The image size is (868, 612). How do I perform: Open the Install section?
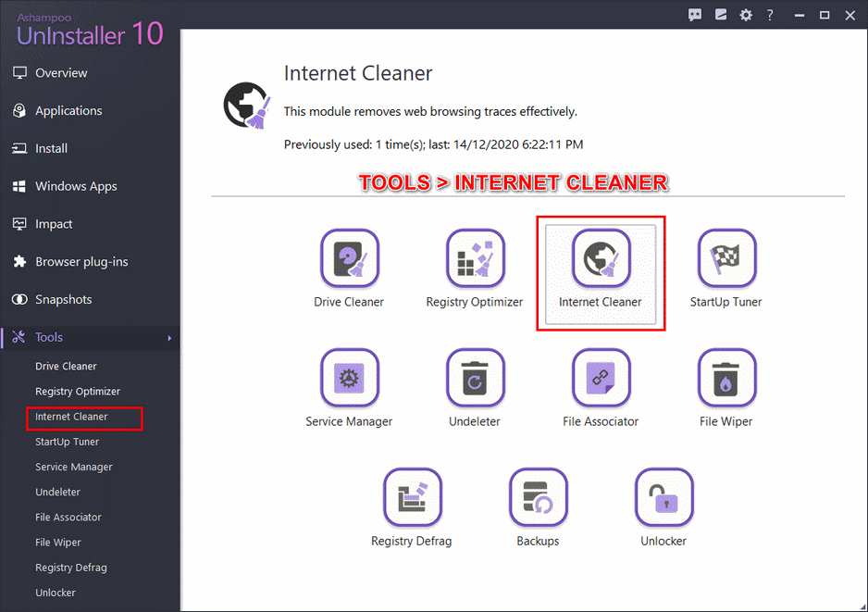tap(52, 148)
